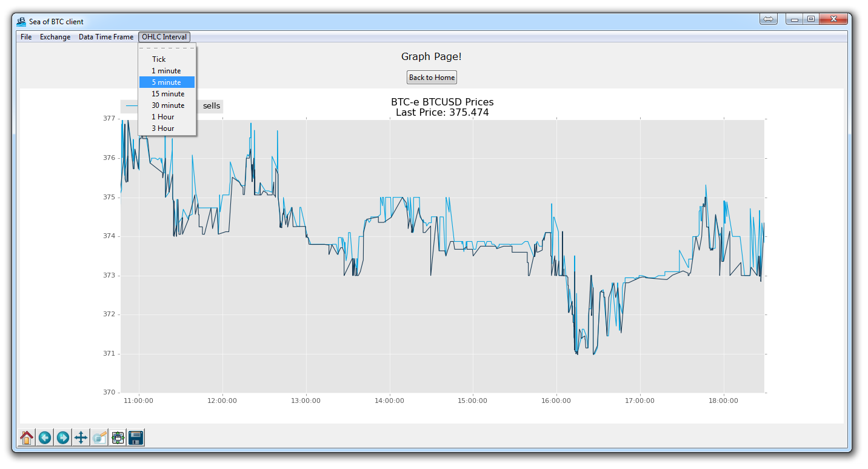Expand the Data Time Frame menu
This screenshot has height=469, width=868.
pos(106,37)
